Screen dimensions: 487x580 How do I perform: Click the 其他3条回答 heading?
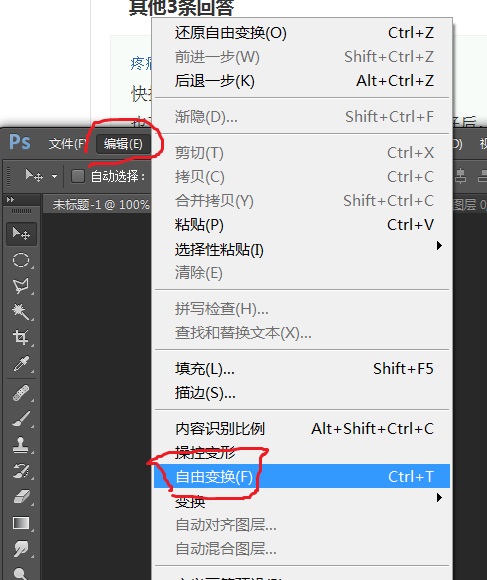coord(181,7)
